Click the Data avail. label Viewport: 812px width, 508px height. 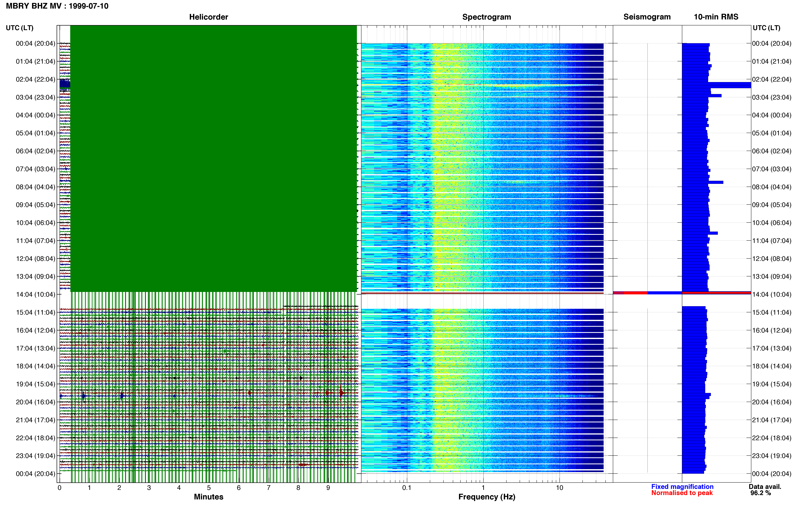click(x=765, y=486)
